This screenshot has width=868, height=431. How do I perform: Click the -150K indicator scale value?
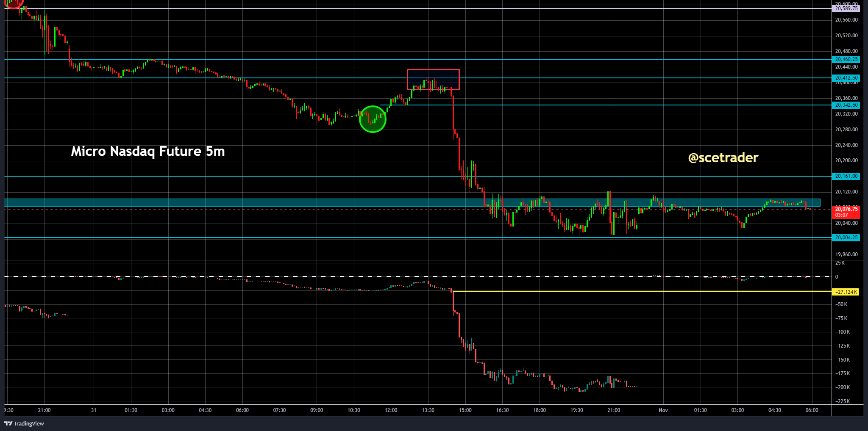(x=843, y=360)
